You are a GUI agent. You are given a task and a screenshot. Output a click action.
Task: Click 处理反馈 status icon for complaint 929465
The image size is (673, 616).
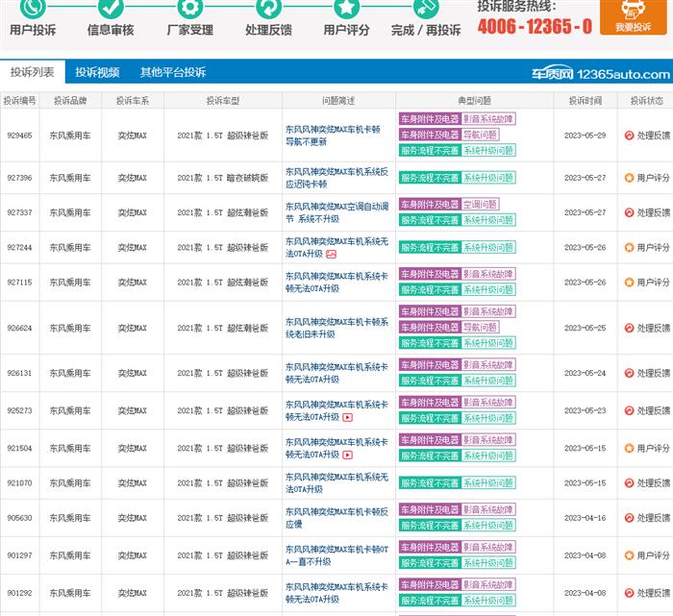[629, 136]
